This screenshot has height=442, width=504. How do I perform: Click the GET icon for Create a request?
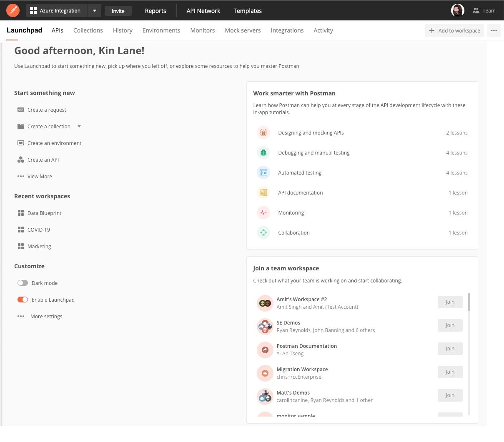(21, 110)
